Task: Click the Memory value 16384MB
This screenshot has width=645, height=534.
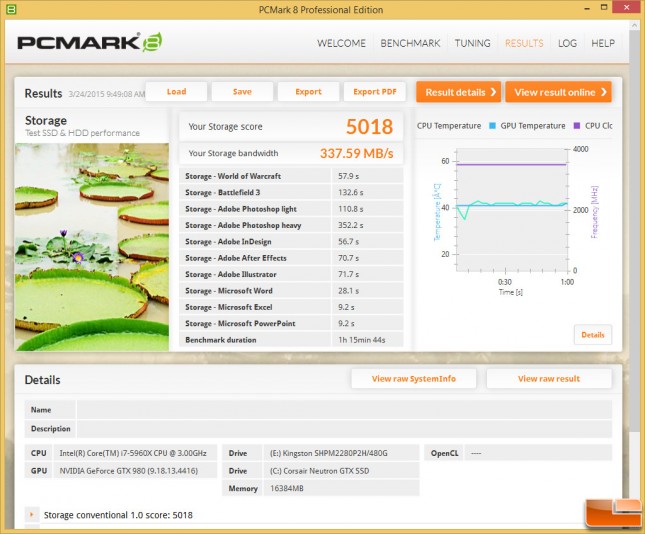Action: pyautogui.click(x=287, y=488)
